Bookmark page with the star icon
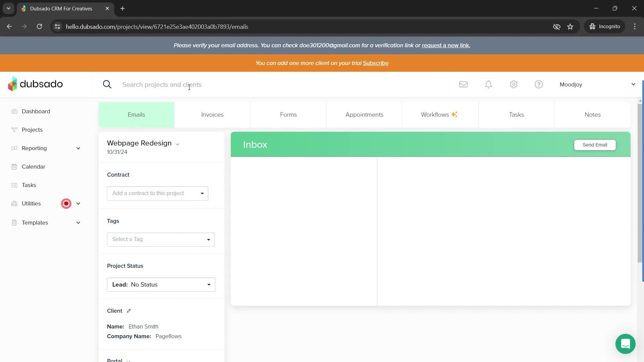Image resolution: width=644 pixels, height=362 pixels. coord(570,26)
